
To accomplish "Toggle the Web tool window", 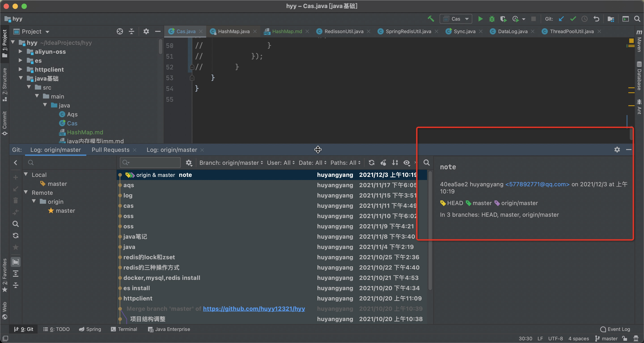I will pyautogui.click(x=4, y=311).
